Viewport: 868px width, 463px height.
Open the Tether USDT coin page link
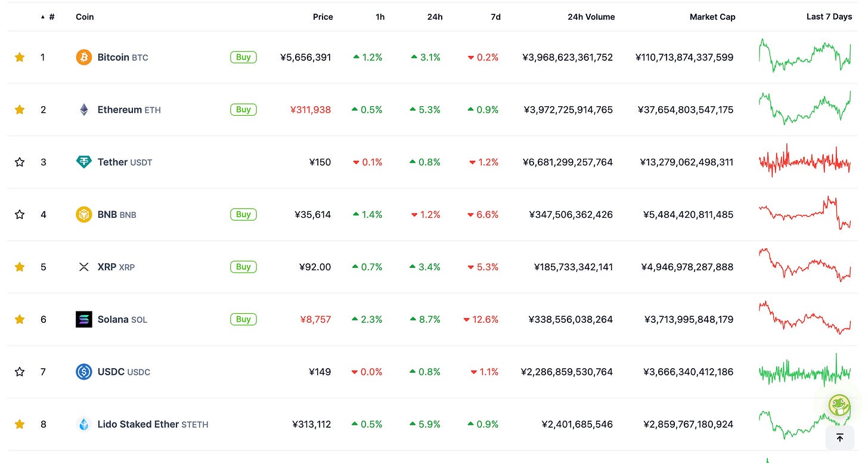click(125, 162)
